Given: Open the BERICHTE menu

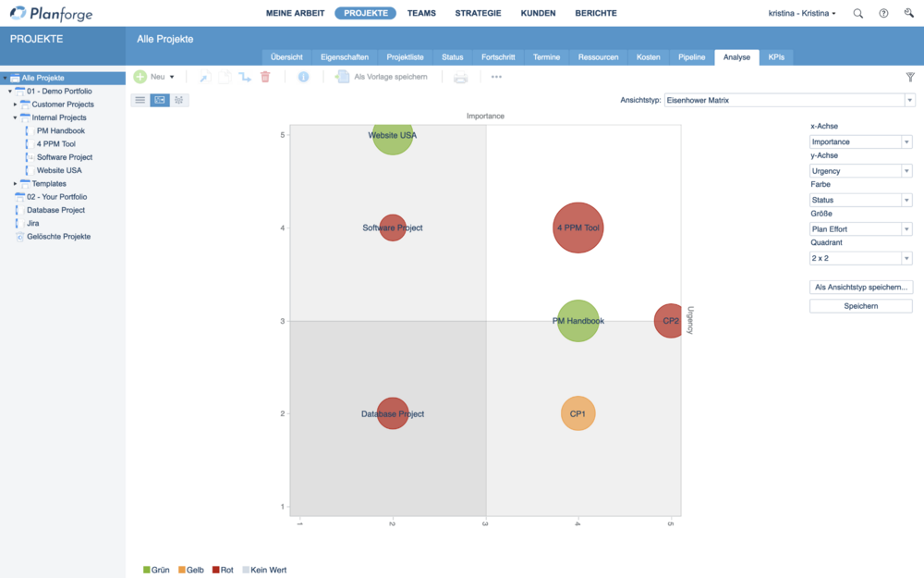Looking at the screenshot, I should pyautogui.click(x=595, y=14).
